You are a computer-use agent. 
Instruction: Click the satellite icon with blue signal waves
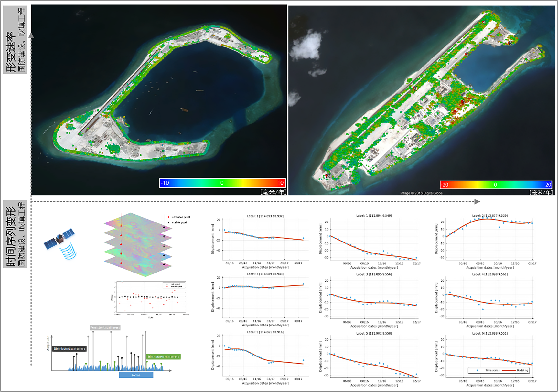(x=60, y=243)
